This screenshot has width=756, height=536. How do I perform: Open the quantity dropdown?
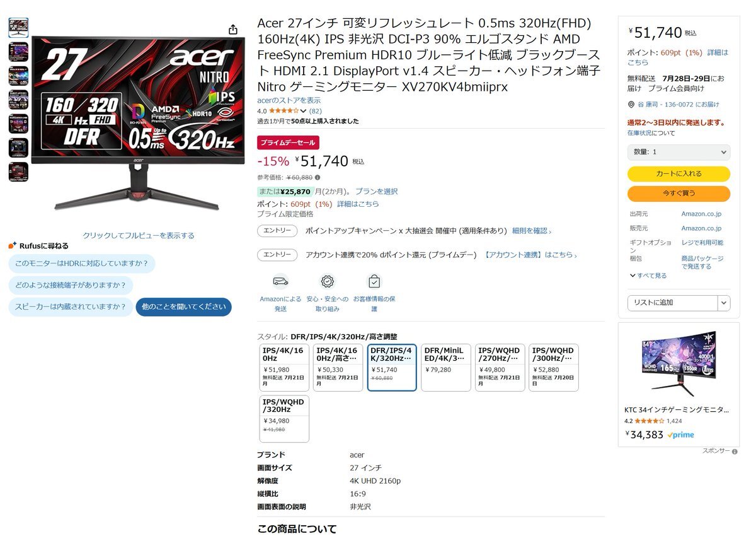coord(679,152)
